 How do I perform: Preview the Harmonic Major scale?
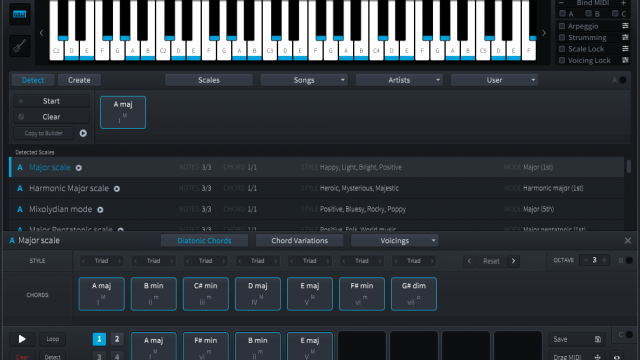click(117, 189)
